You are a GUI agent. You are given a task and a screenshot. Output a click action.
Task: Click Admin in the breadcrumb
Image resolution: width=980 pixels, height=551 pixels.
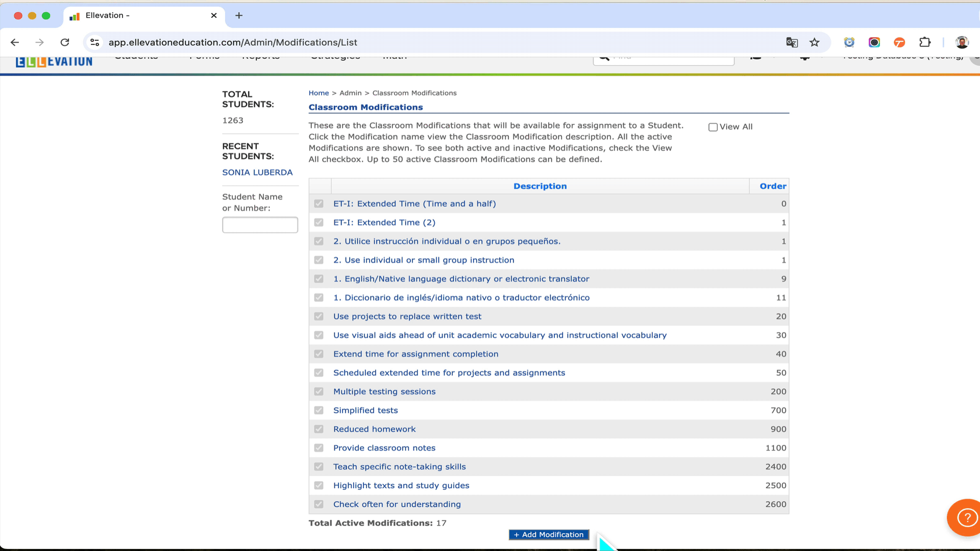pos(350,93)
